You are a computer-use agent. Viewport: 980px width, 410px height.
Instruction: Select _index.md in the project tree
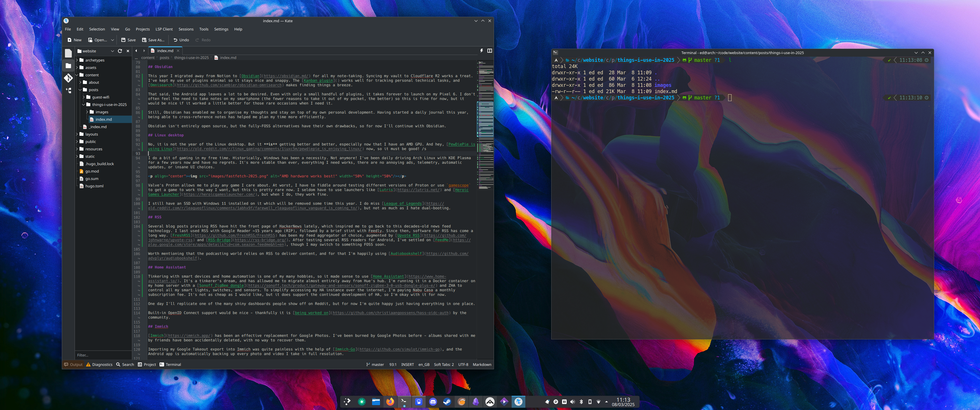point(98,127)
